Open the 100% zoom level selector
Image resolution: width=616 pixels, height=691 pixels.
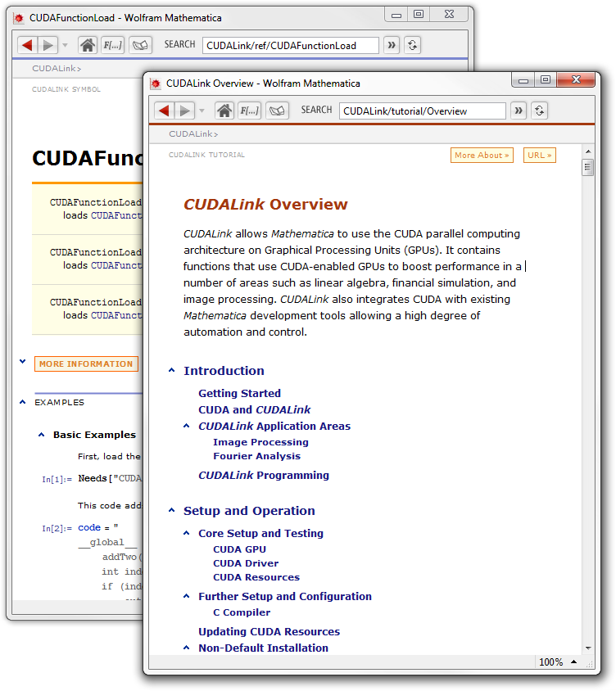(558, 662)
